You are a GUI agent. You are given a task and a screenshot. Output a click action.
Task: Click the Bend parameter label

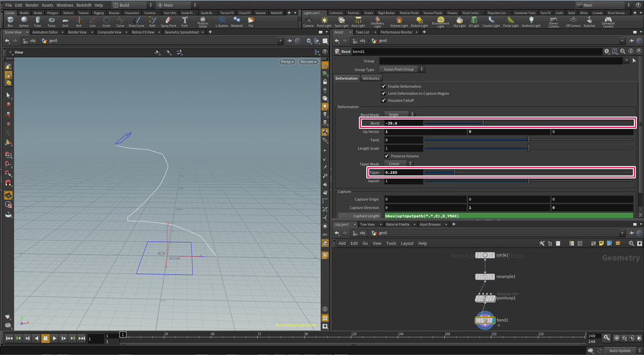[375, 123]
